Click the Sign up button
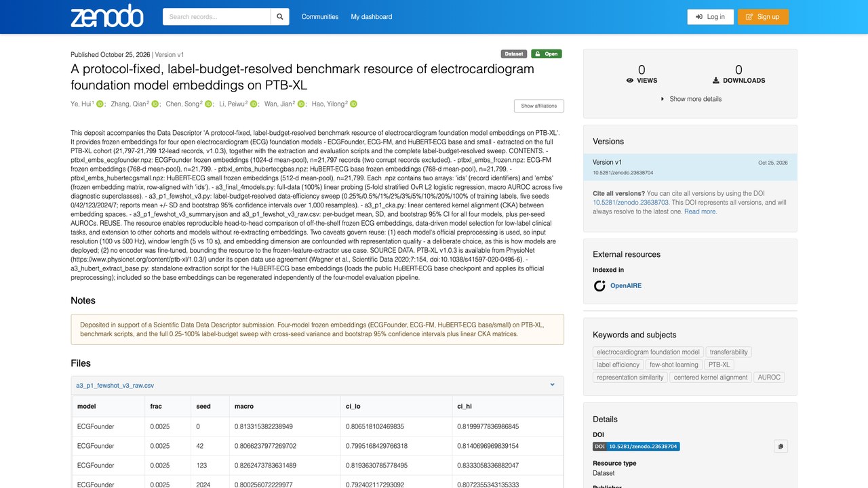Screen dimensions: 868x488 tap(763, 17)
